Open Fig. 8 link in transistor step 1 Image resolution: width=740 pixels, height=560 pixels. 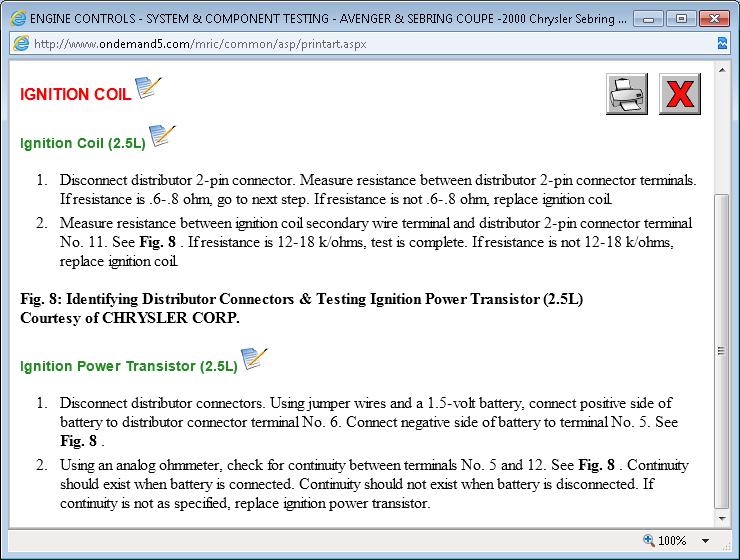coord(78,441)
